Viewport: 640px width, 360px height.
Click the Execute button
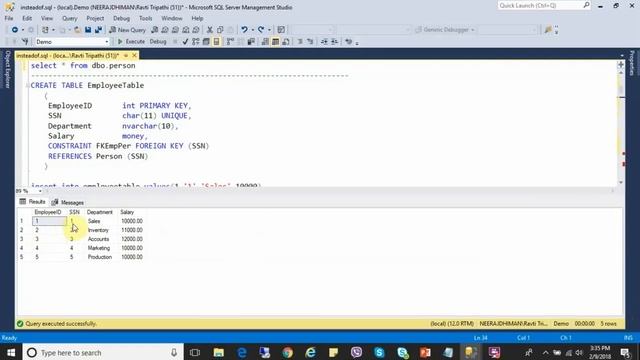tap(131, 42)
